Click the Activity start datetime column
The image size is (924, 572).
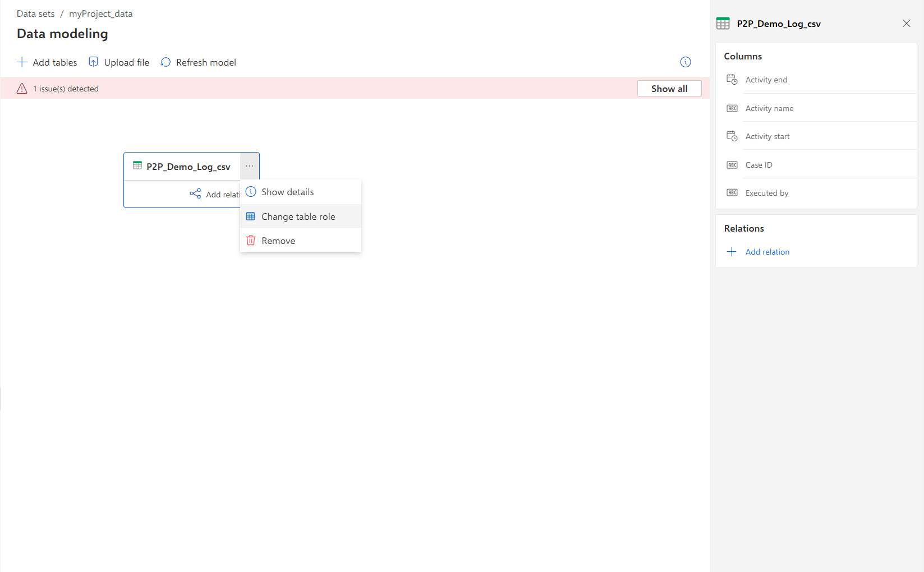click(816, 136)
